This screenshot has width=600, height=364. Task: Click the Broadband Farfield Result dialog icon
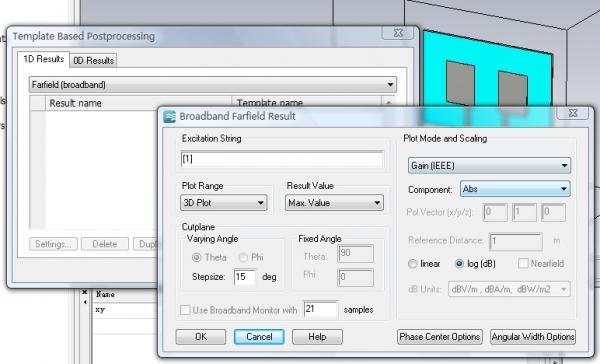170,116
